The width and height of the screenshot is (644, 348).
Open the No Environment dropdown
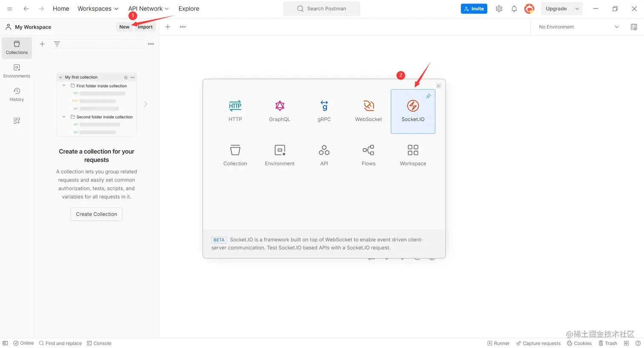pos(579,27)
